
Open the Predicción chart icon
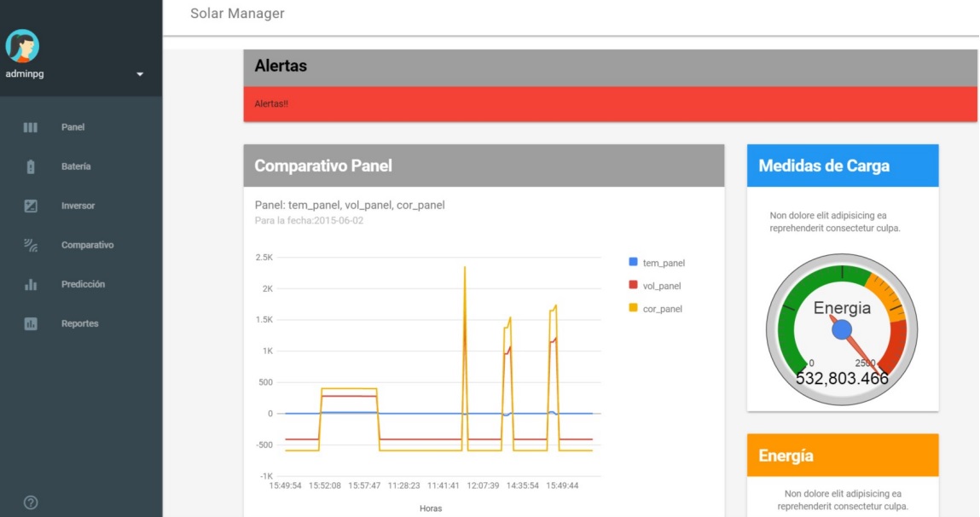click(29, 284)
